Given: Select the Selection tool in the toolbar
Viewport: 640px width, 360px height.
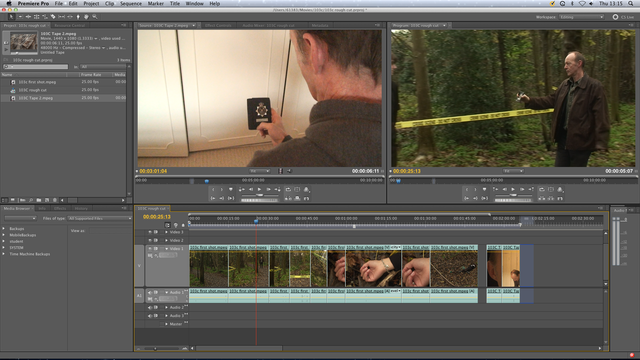Looking at the screenshot, I should click(x=11, y=17).
